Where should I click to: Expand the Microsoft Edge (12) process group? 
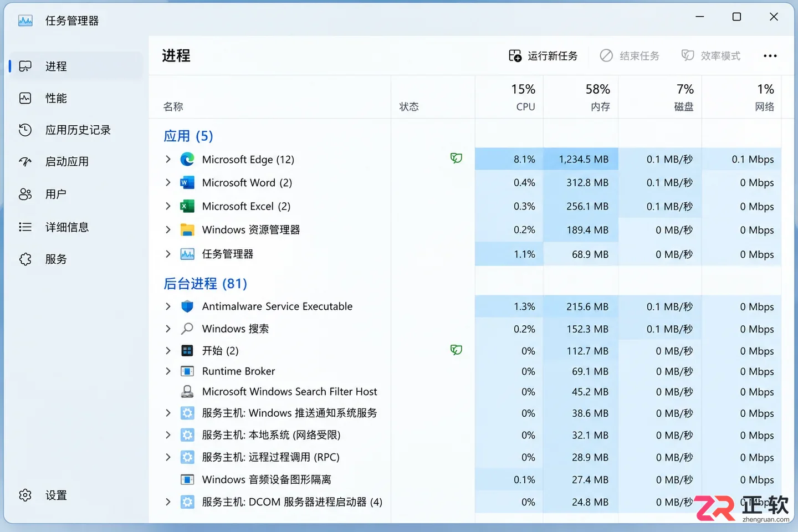coord(168,160)
